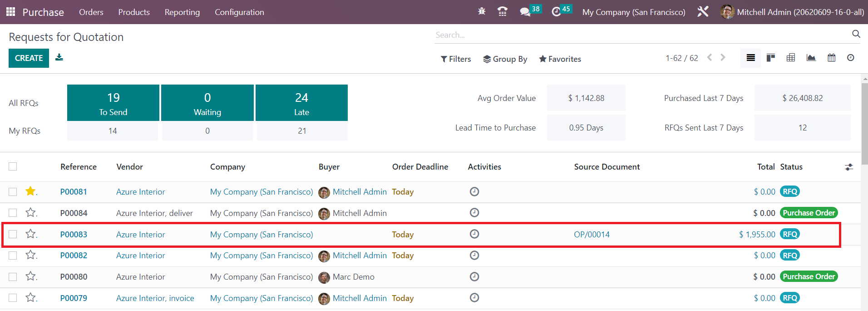The image size is (868, 311).
Task: Expand the Group By dropdown
Action: (505, 59)
